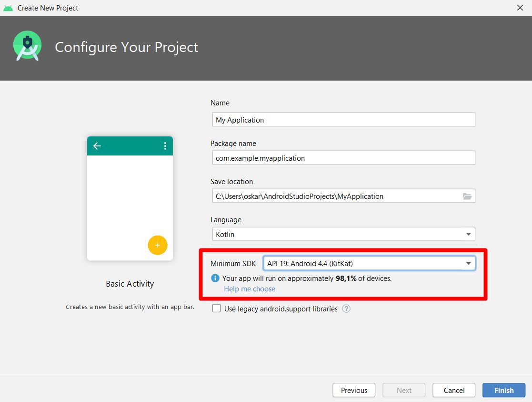This screenshot has width=532, height=402.
Task: Go back with the Previous button
Action: pyautogui.click(x=354, y=390)
